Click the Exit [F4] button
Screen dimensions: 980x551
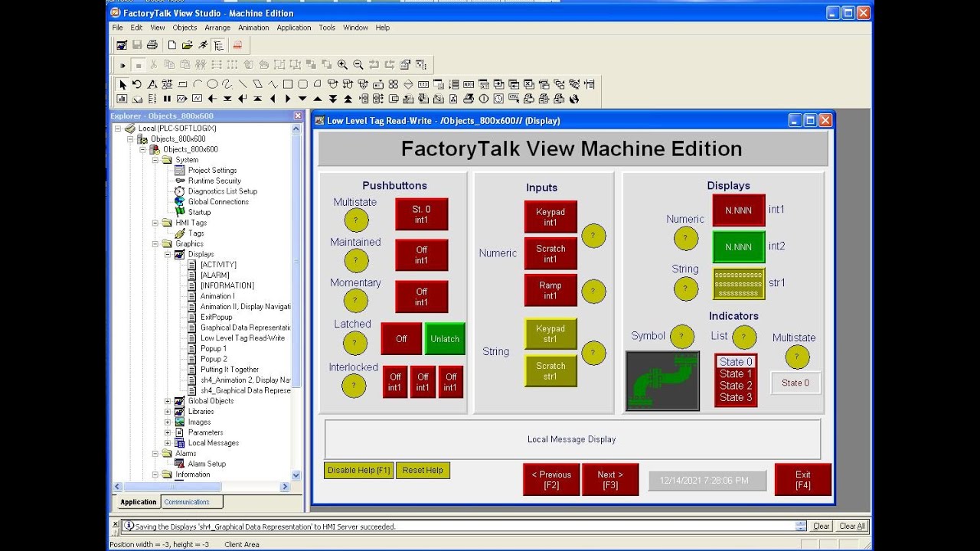click(803, 480)
